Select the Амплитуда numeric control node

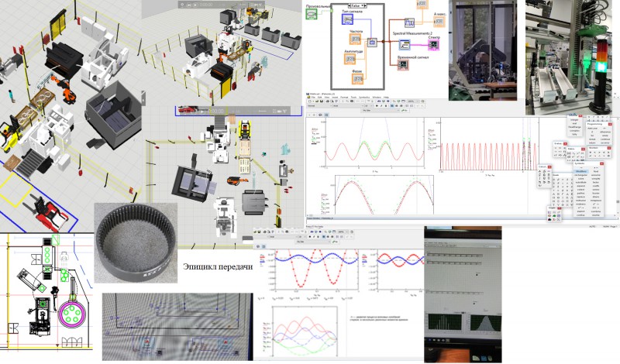(x=350, y=59)
